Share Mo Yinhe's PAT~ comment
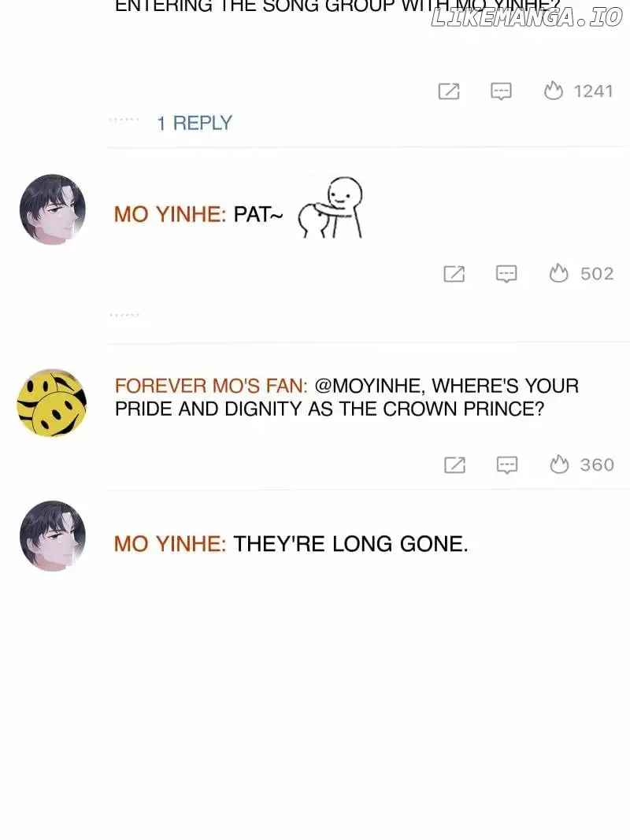Image resolution: width=630 pixels, height=840 pixels. pyautogui.click(x=454, y=274)
